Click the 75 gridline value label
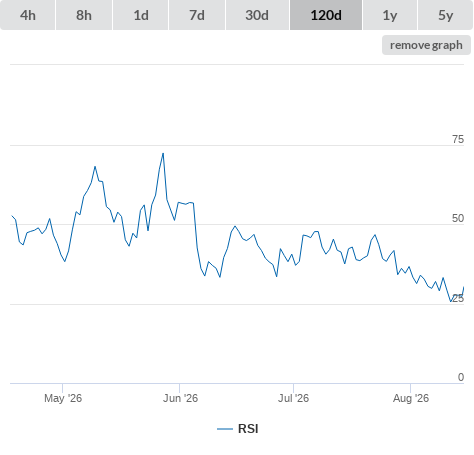474x455 pixels. click(x=458, y=139)
